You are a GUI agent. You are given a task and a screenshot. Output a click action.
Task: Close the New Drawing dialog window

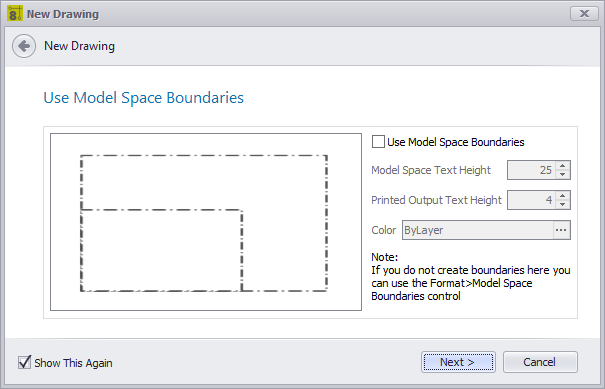(584, 14)
